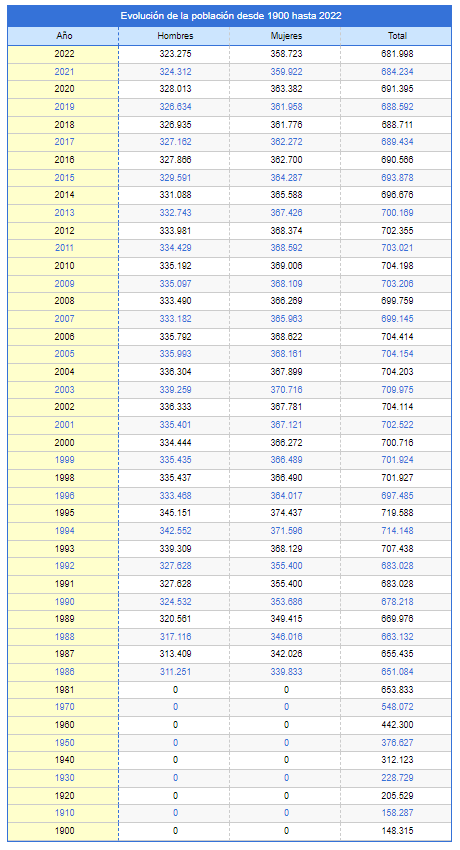
Task: Select the table title 'Evolución de la población'
Action: [231, 16]
